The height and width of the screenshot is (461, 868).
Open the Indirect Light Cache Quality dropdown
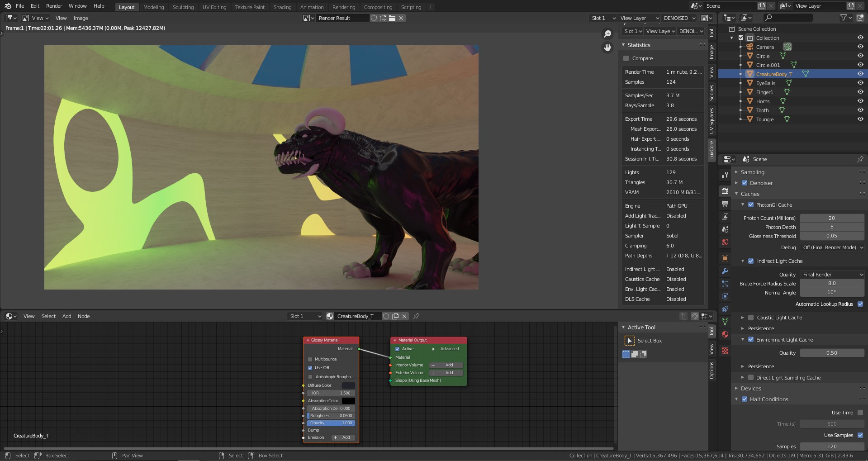click(832, 275)
